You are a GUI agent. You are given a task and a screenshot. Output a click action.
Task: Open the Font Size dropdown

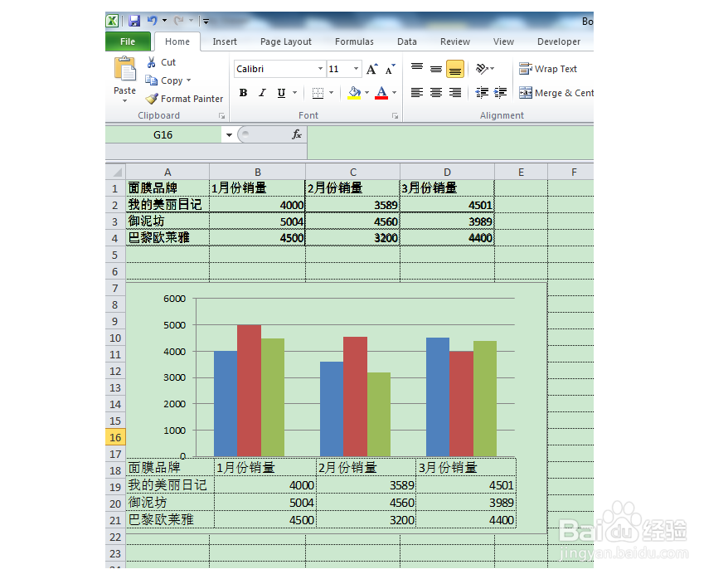pyautogui.click(x=357, y=68)
